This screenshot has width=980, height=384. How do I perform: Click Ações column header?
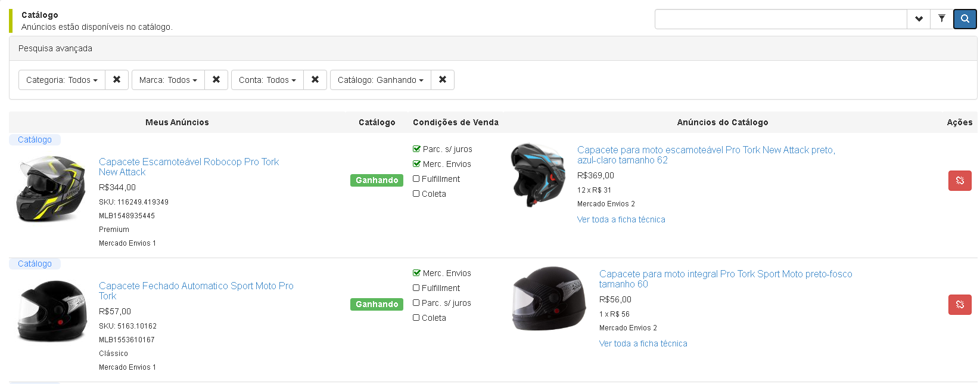tap(960, 122)
